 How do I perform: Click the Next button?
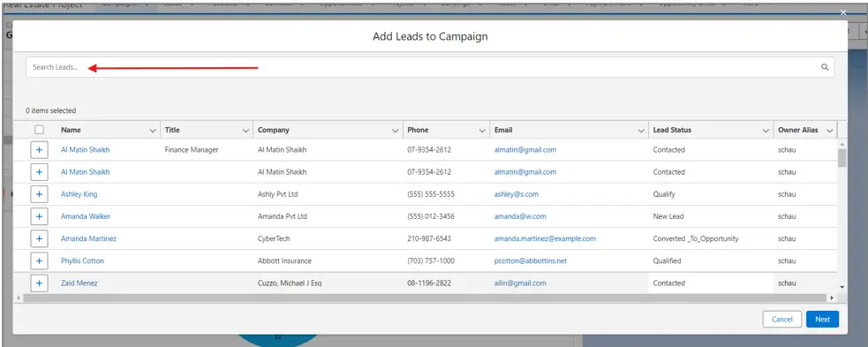pyautogui.click(x=823, y=320)
